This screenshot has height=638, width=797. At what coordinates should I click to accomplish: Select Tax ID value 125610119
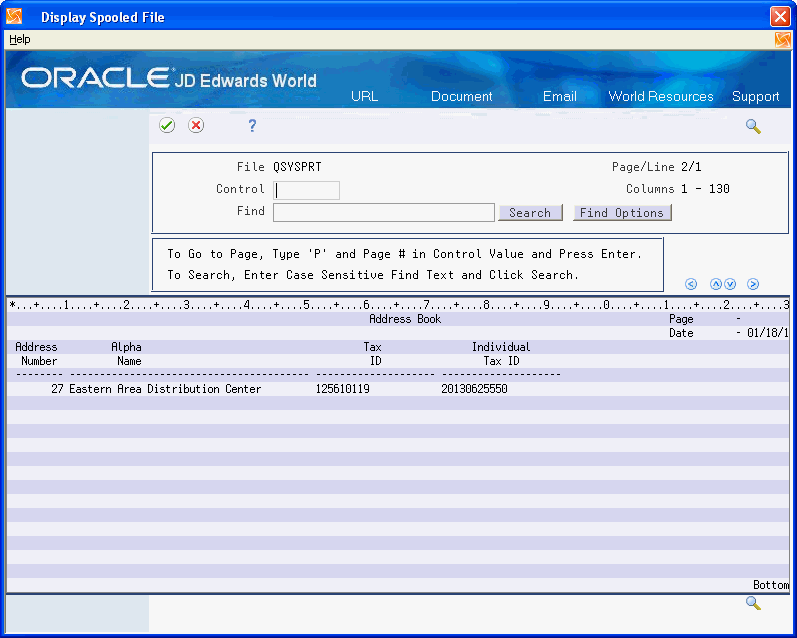click(x=343, y=389)
